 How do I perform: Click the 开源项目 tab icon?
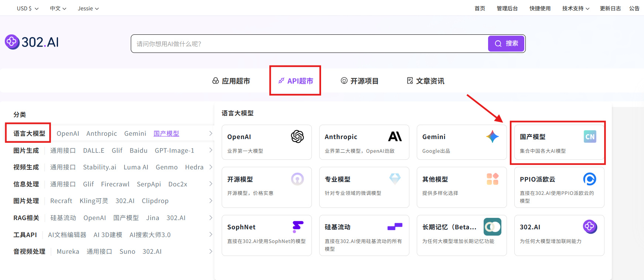(x=344, y=81)
